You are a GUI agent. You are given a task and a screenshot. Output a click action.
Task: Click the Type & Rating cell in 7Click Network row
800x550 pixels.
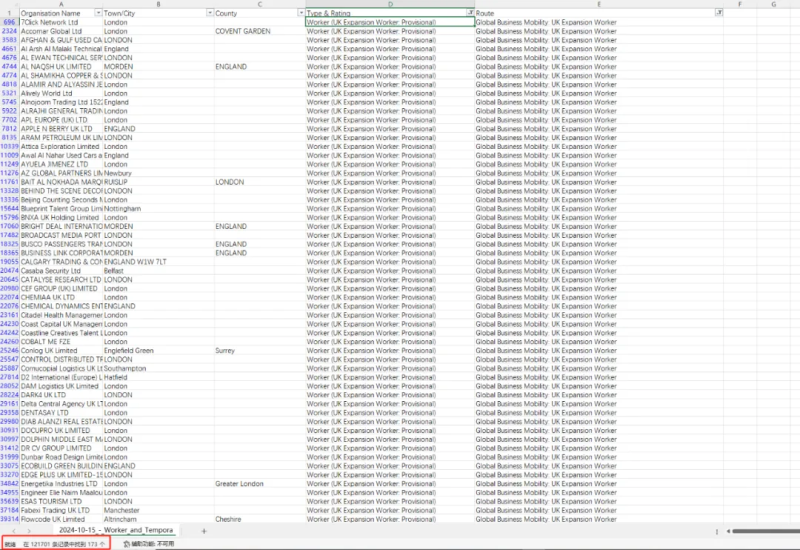click(x=390, y=22)
